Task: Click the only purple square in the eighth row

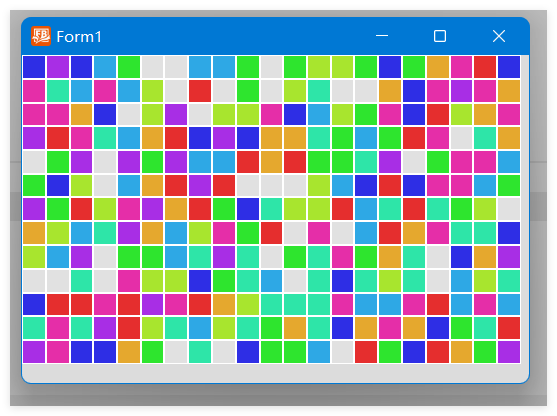Action: pos(129,233)
